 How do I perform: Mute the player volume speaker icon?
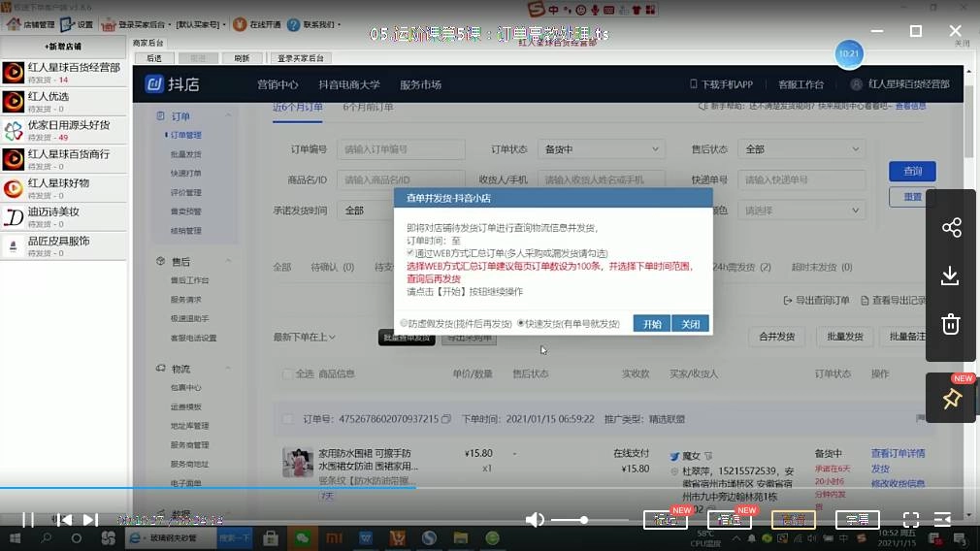click(x=535, y=520)
